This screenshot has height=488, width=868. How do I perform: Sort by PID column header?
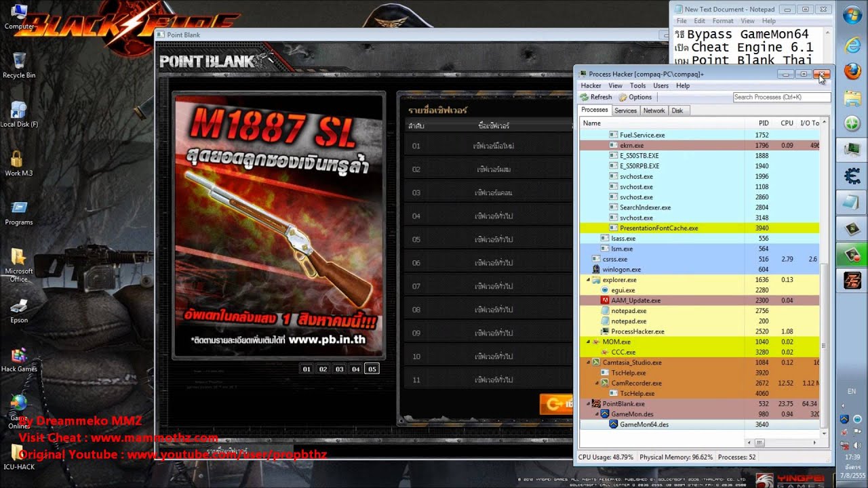(764, 123)
